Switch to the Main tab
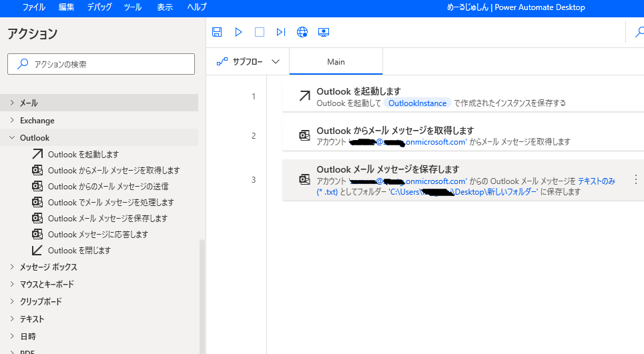The height and width of the screenshot is (354, 644). point(336,62)
